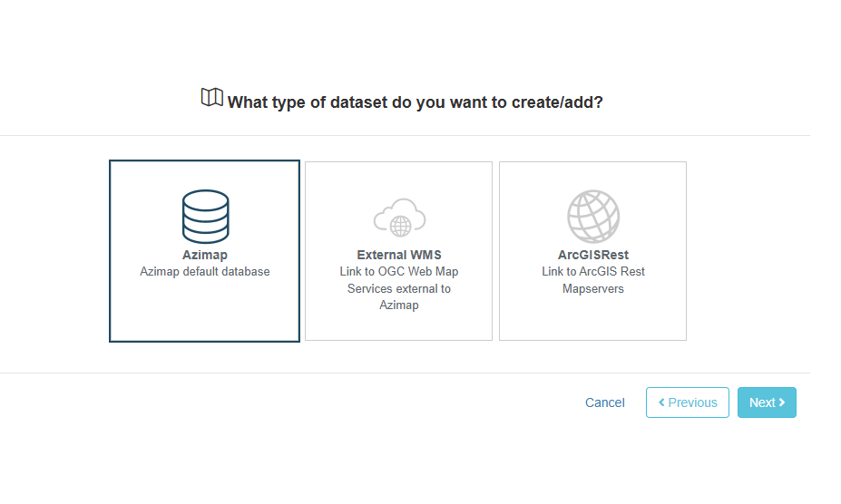Click the 'Link to OGC Web Map' description text
Image resolution: width=841 pixels, height=504 pixels.
pos(399,272)
